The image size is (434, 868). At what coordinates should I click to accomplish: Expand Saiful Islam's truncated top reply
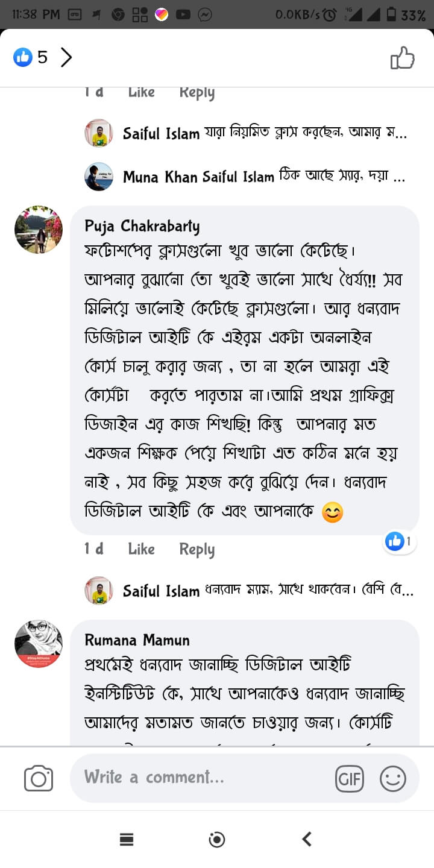(x=264, y=133)
